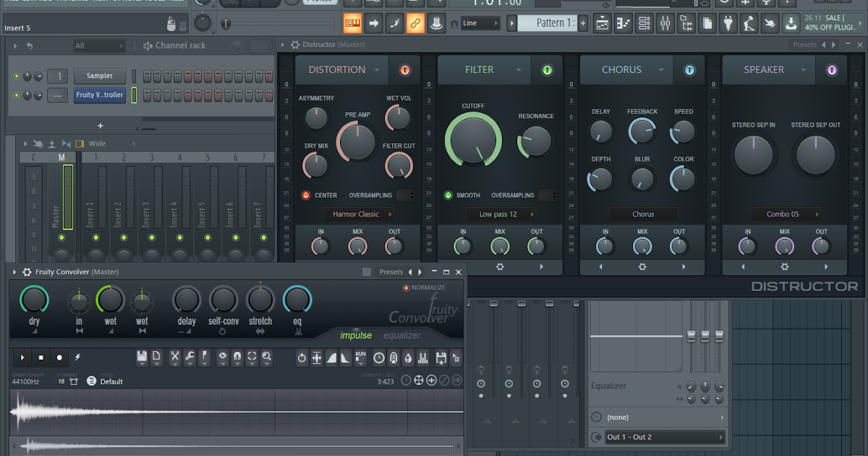Open the Low pass 12 filter type dropdown

click(x=501, y=214)
